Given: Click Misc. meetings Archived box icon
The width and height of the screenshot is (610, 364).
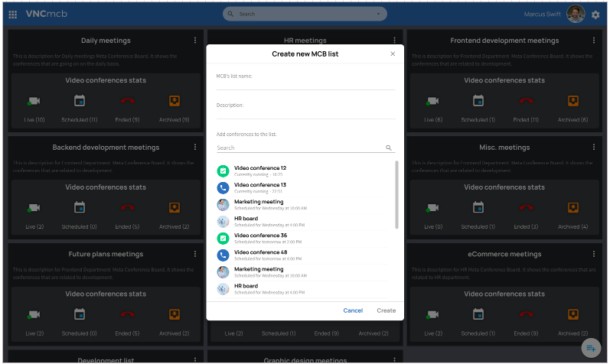Looking at the screenshot, I should 573,208.
